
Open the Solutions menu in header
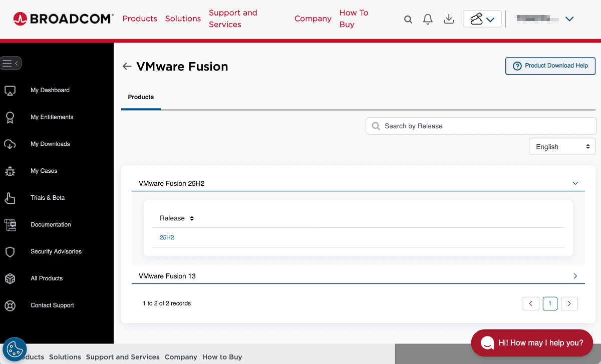(x=183, y=19)
